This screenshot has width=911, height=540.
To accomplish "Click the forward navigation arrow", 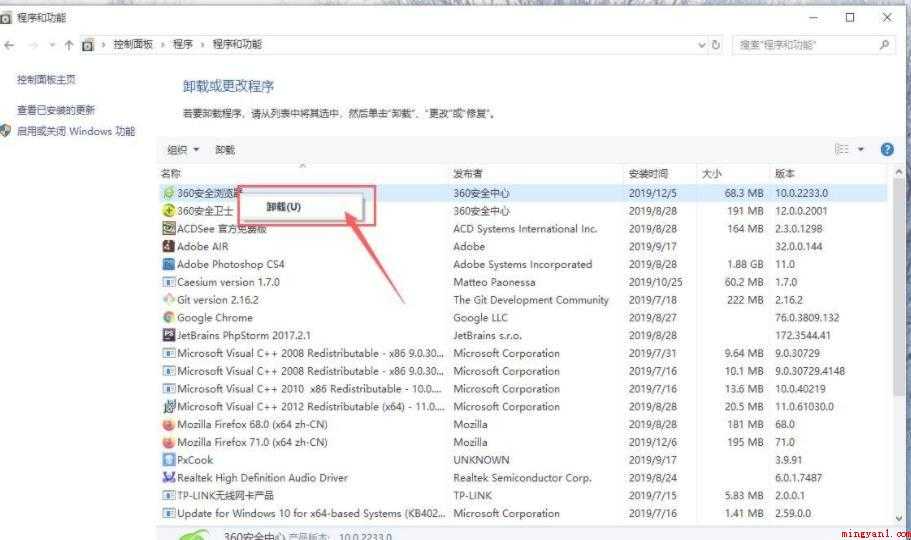I will [33, 45].
